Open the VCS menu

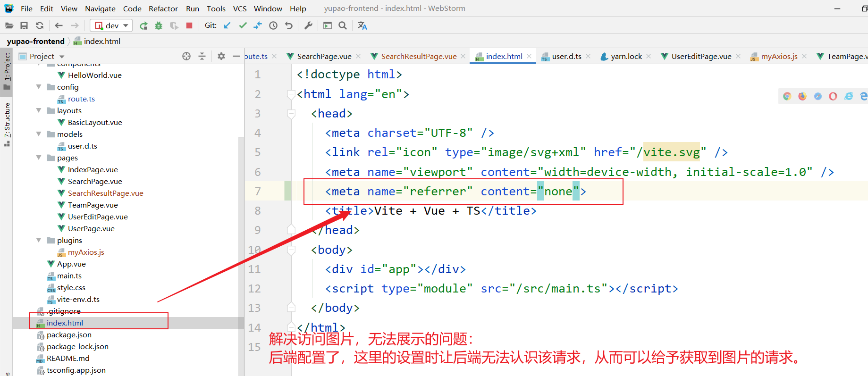240,8
